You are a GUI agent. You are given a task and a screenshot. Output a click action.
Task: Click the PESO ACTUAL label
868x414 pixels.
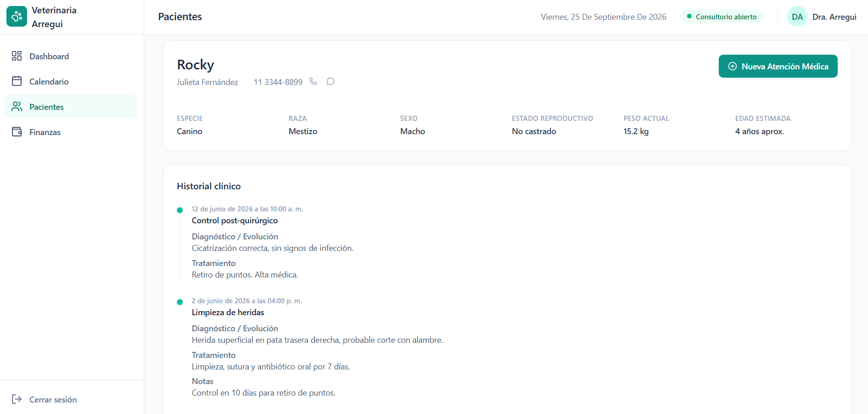646,119
